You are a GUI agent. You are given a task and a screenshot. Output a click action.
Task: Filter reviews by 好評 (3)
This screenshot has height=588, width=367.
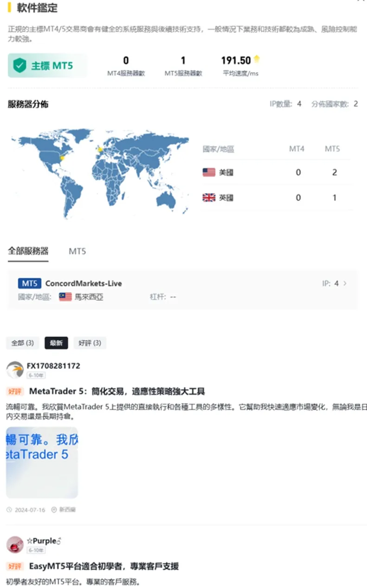pos(90,343)
